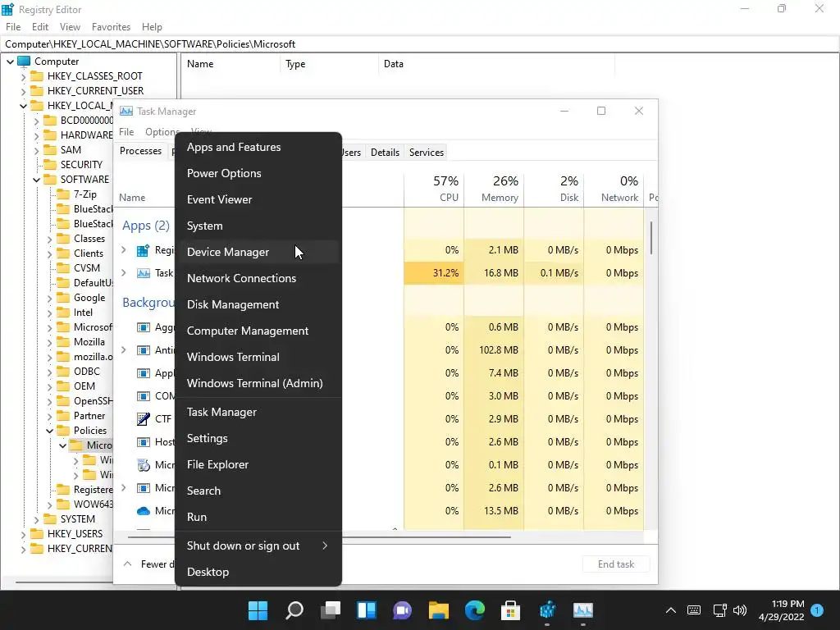
Task: Click Registry Editor title bar icon
Action: 7,9
